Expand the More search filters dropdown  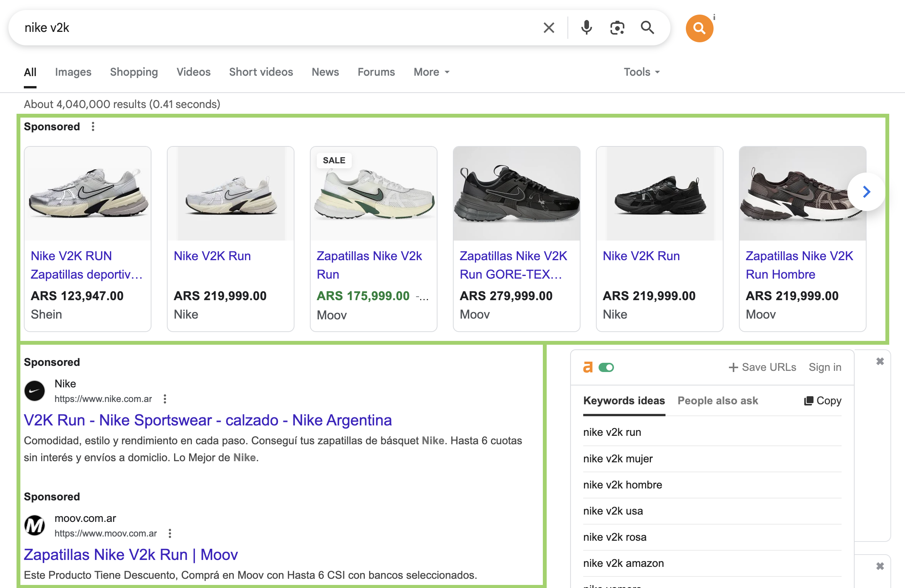432,72
